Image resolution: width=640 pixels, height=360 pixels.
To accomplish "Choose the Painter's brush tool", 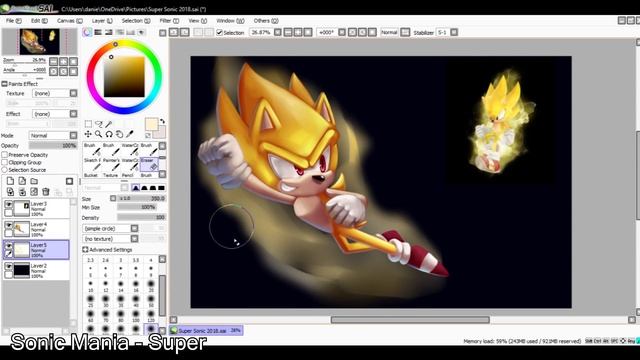I will pyautogui.click(x=111, y=164).
